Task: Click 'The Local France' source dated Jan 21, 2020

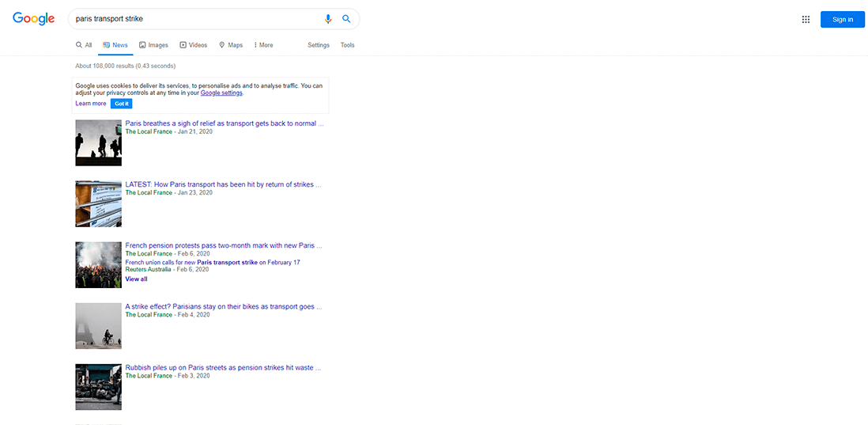Action: click(149, 132)
